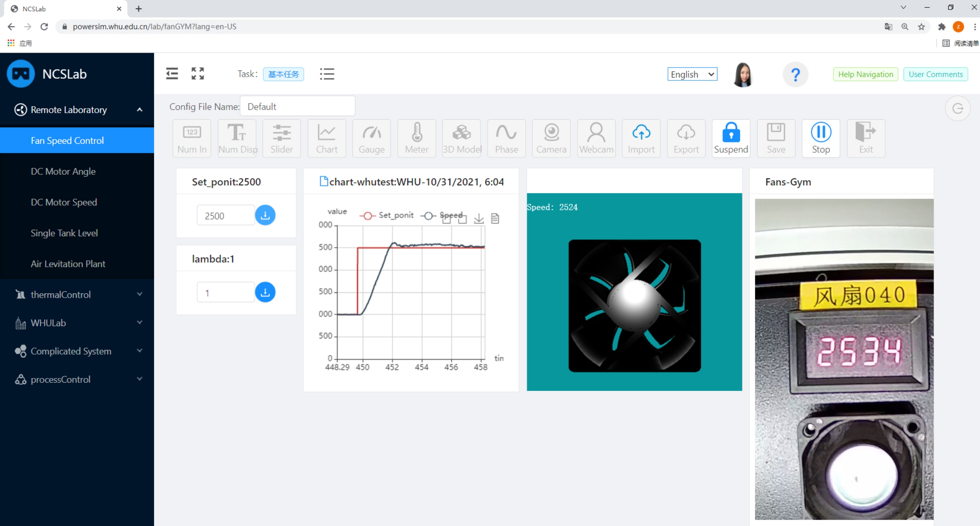Select Air Levitation Plant menu item
Image resolution: width=980 pixels, height=526 pixels.
68,264
